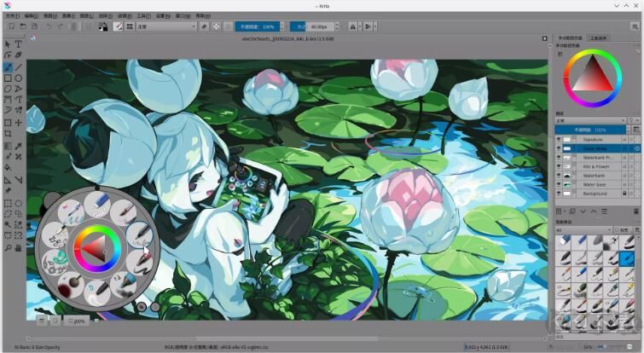The image size is (644, 353).
Task: Select the Rectangle shape tool
Action: coord(8,78)
